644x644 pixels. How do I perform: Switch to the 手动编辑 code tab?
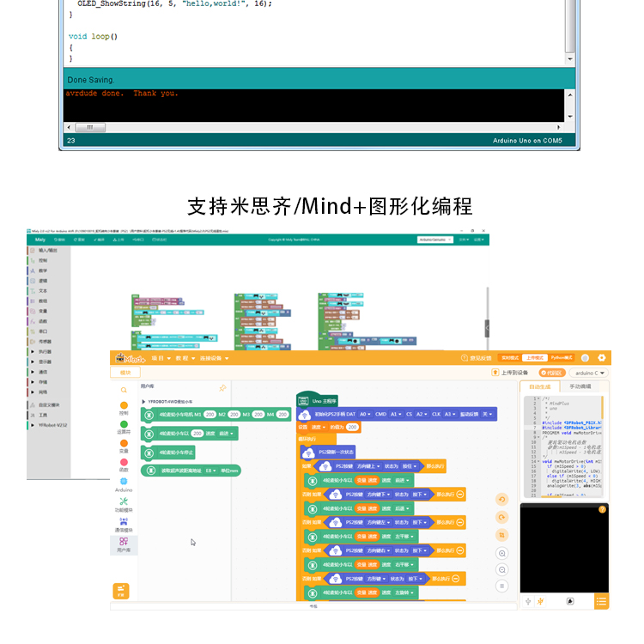(580, 386)
